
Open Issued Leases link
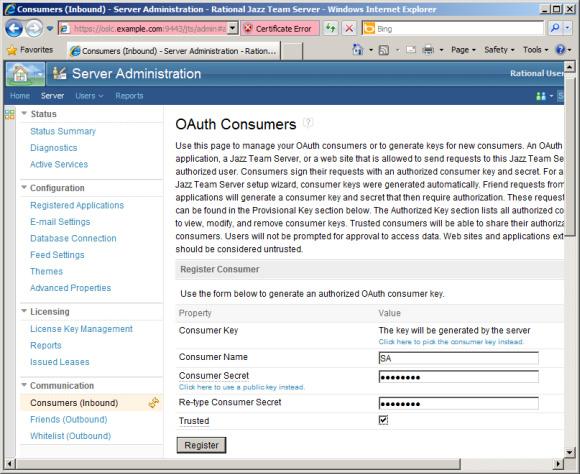coord(60,362)
